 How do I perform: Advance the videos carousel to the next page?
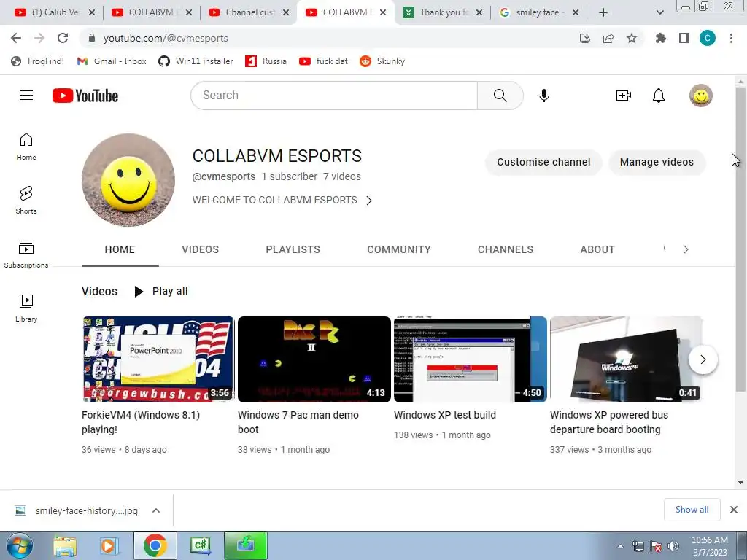pos(703,359)
